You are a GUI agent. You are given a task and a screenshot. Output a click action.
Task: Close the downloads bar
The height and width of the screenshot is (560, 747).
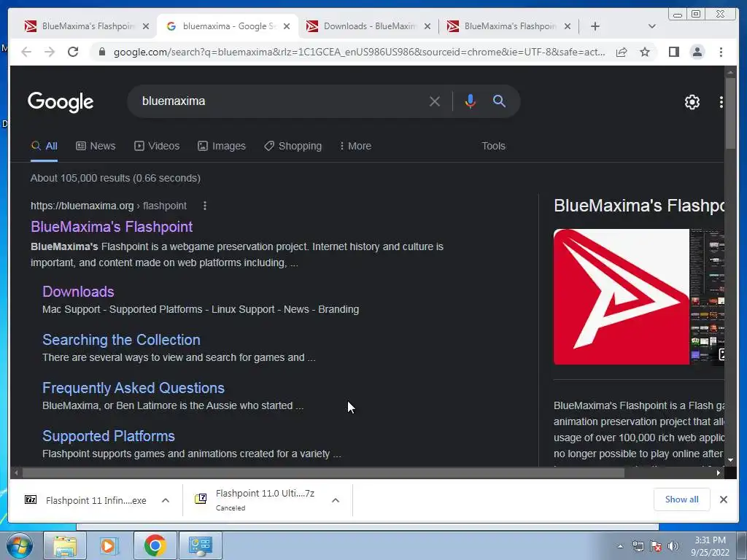(x=723, y=499)
